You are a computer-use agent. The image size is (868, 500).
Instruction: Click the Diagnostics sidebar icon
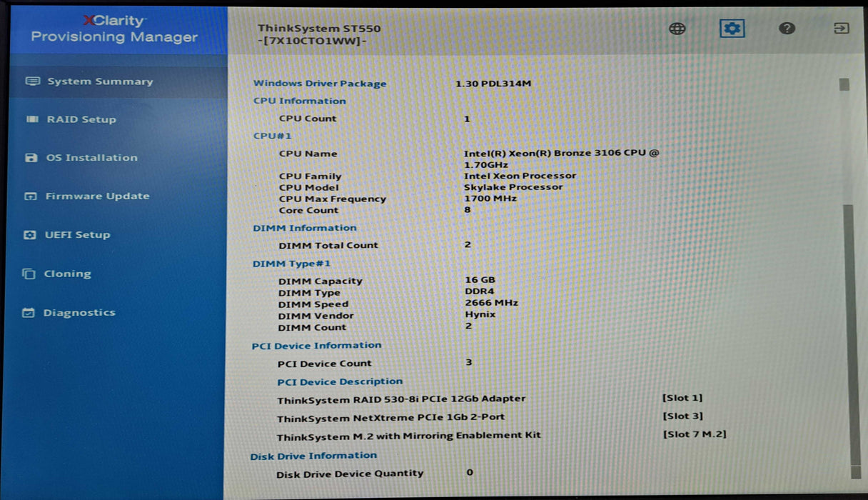29,313
